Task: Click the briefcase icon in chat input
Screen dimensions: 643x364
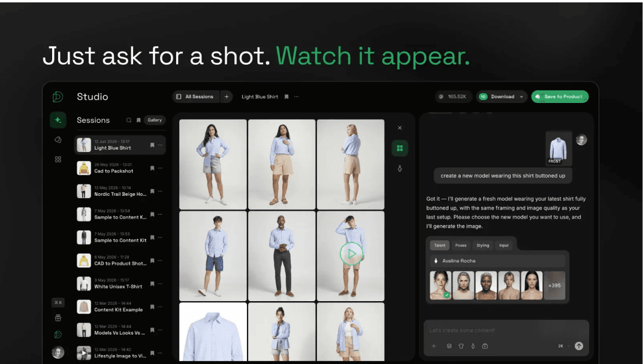Action: tap(485, 346)
